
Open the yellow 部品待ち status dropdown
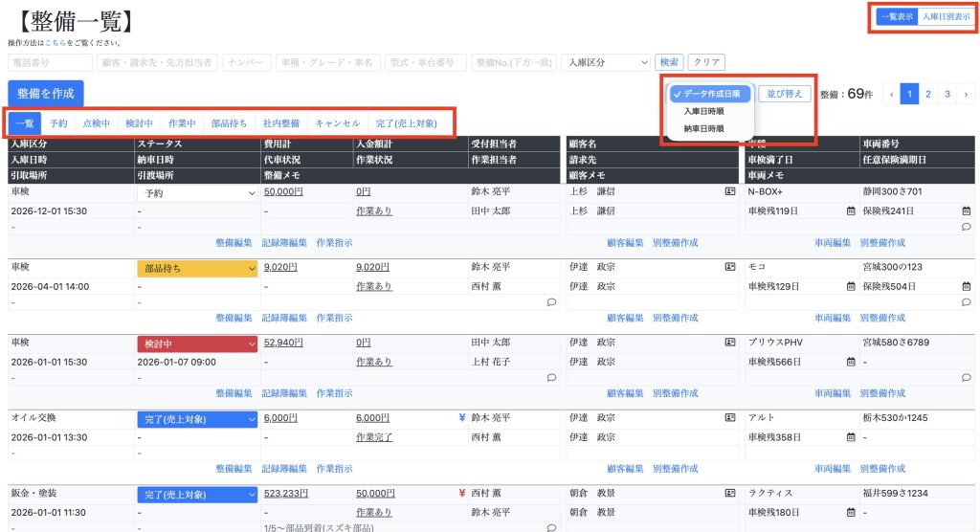(197, 269)
